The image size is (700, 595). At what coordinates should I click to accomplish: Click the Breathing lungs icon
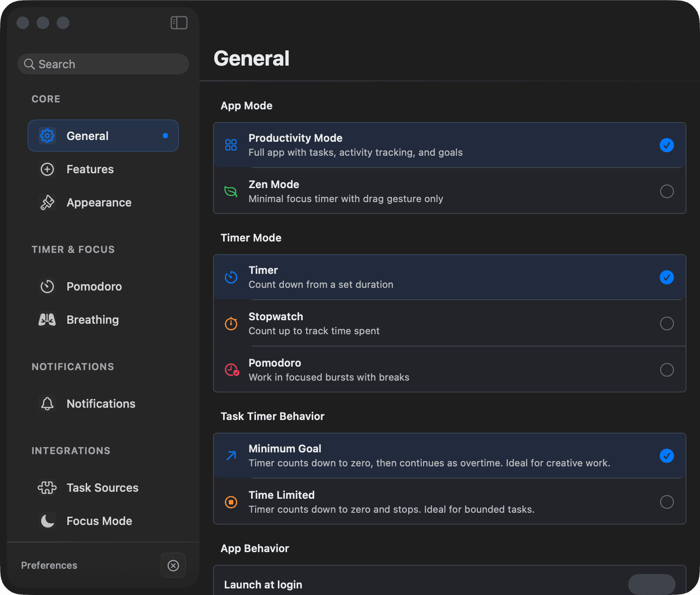click(47, 320)
